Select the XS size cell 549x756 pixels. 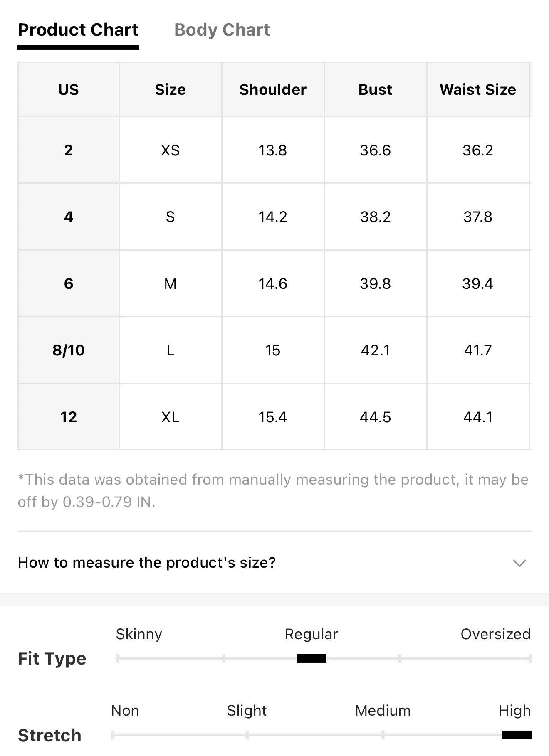(171, 150)
